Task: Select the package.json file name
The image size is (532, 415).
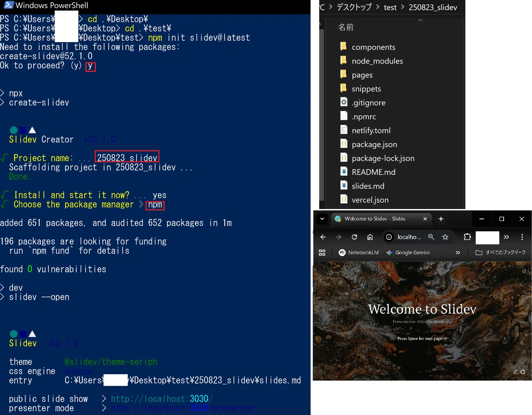Action: click(374, 144)
